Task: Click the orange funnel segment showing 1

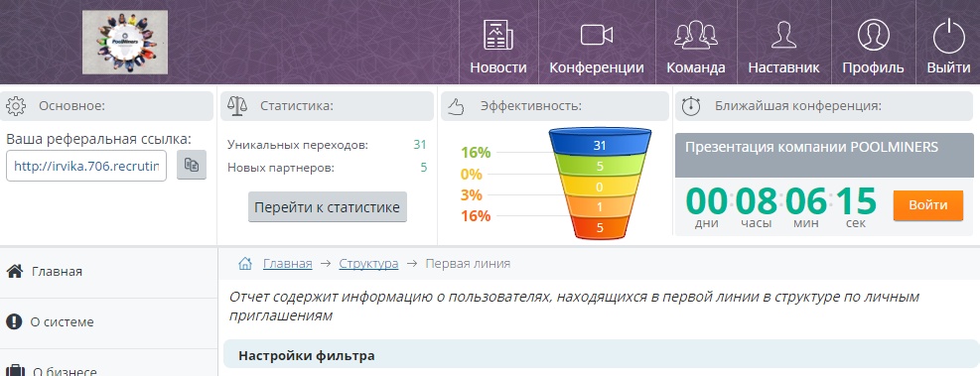Action: pos(600,206)
